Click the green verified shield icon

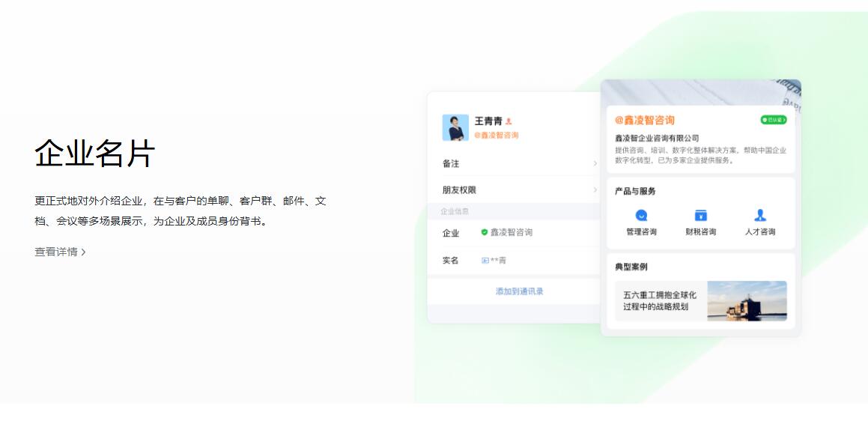click(485, 232)
